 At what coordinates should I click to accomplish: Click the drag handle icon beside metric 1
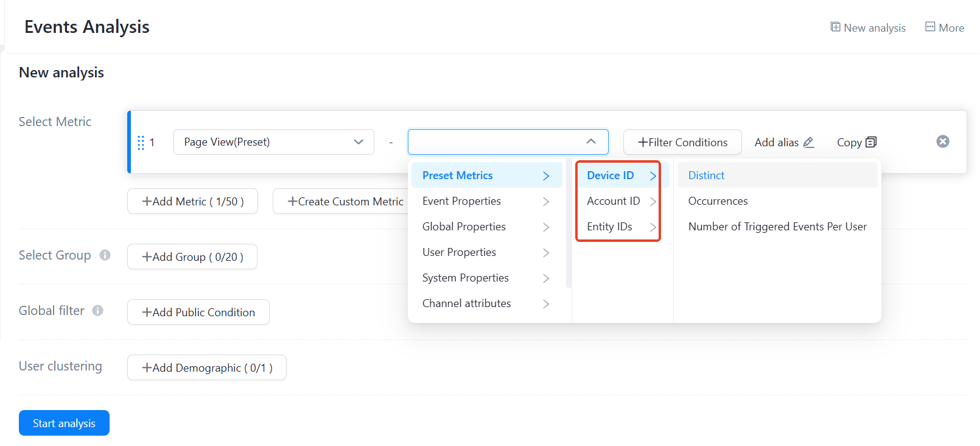141,143
